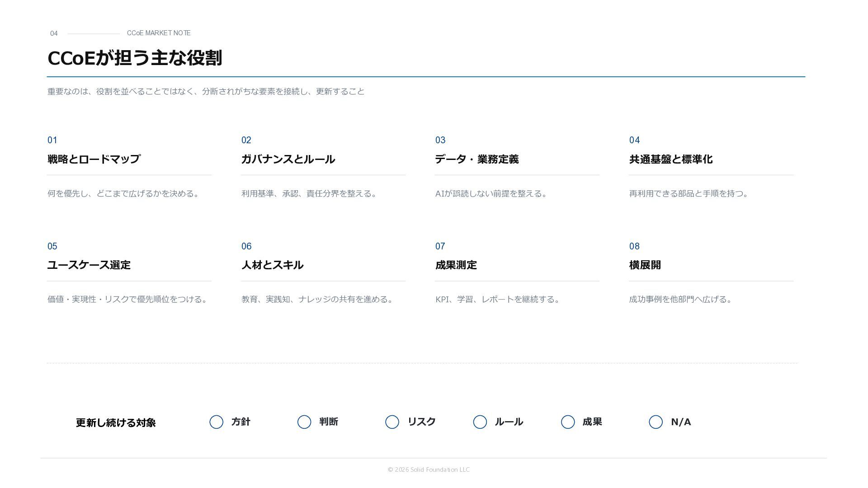Click the number 02 above ガバナンスとルール

point(246,140)
